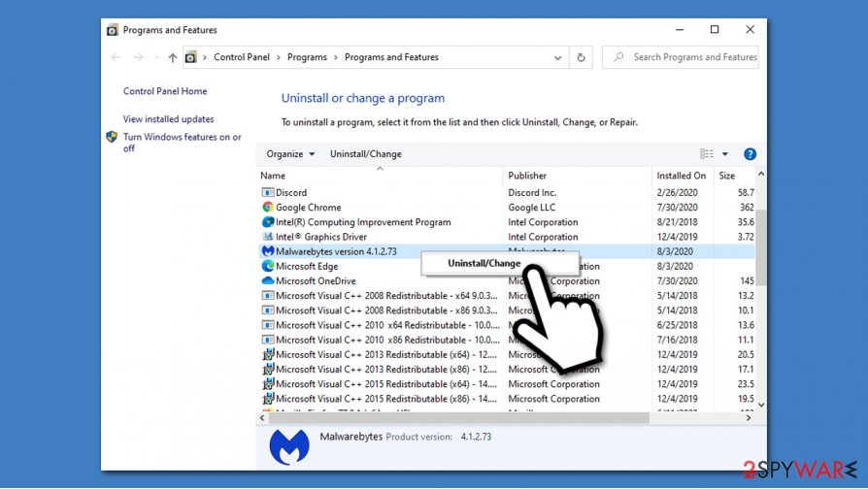
Task: Click the horizontal scrollbar right arrow
Action: [x=749, y=418]
